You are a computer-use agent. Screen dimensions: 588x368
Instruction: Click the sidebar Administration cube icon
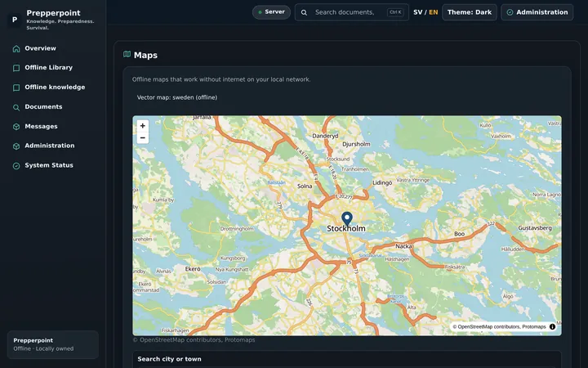pyautogui.click(x=16, y=146)
